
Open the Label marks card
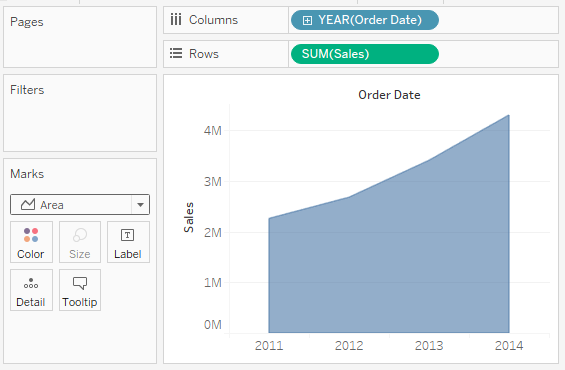pyautogui.click(x=128, y=242)
